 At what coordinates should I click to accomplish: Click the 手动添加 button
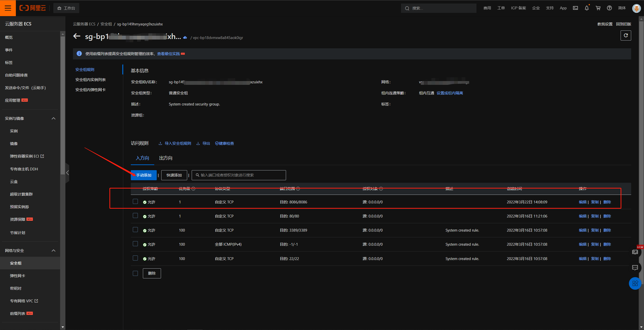coord(144,175)
